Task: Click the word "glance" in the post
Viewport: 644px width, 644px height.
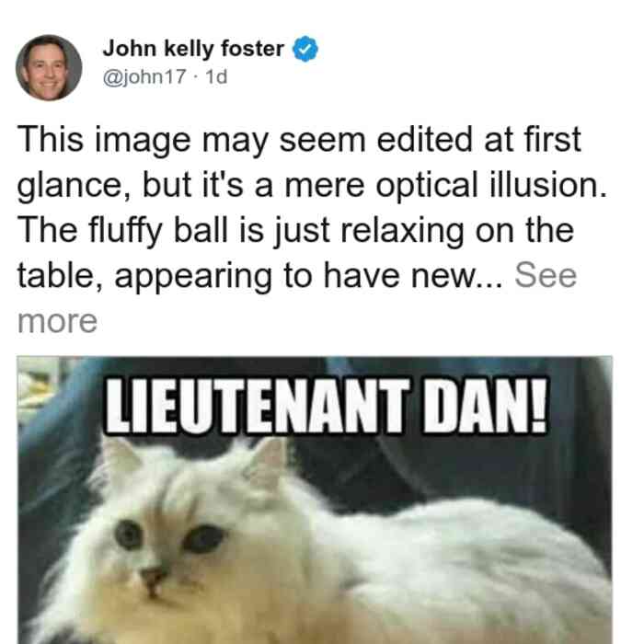Action: point(70,188)
